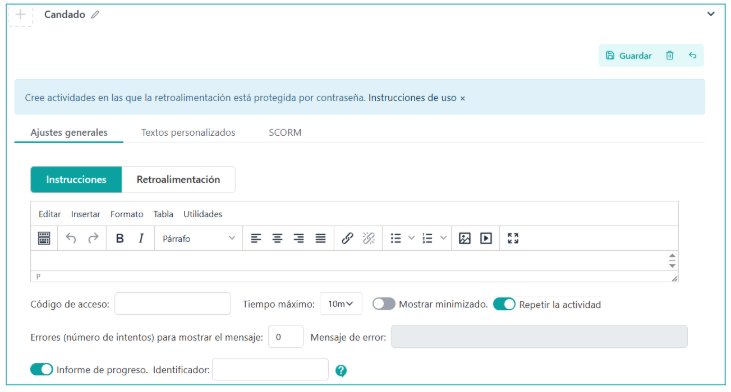This screenshot has width=731, height=392.
Task: Click the Errores number field
Action: click(286, 337)
